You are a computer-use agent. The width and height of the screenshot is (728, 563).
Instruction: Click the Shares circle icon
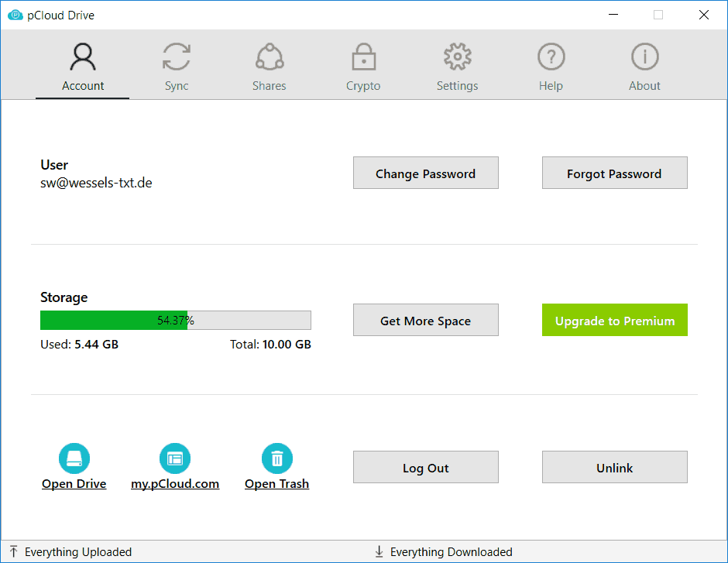[x=270, y=57]
